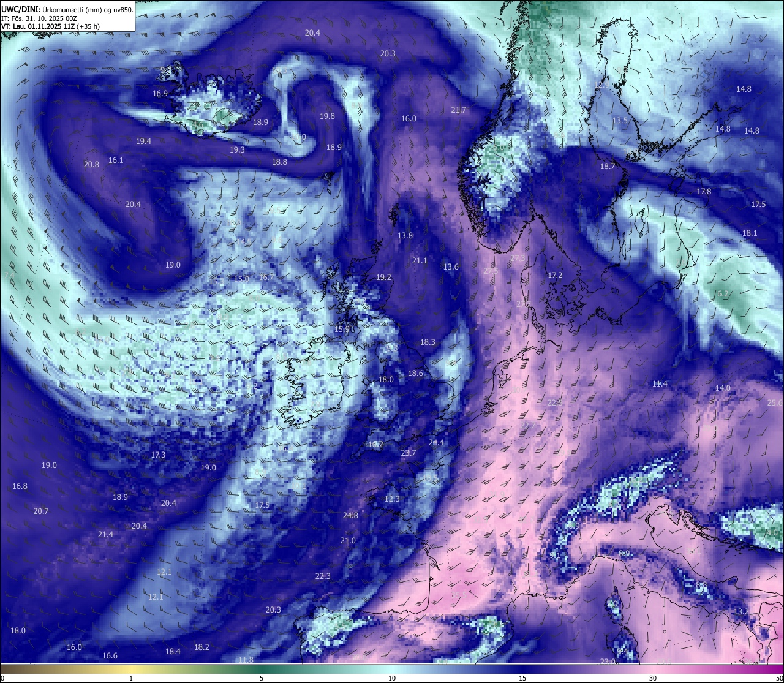The height and width of the screenshot is (683, 784).
Task: Select the 16.1 value label
Action: [116, 160]
